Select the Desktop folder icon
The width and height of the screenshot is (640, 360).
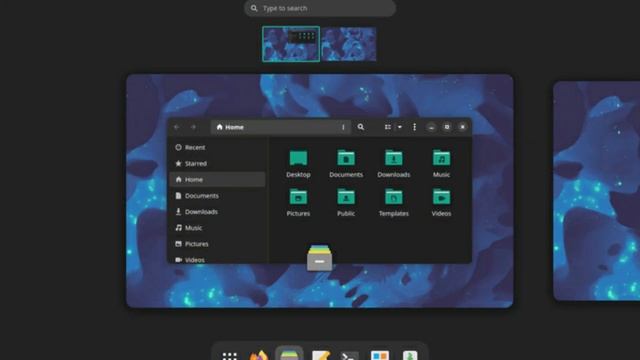(298, 158)
